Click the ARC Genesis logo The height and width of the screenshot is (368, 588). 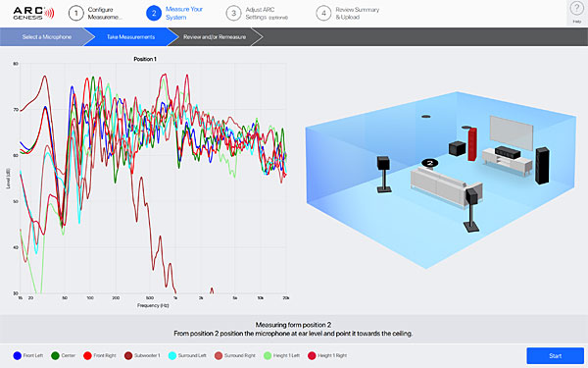click(x=33, y=13)
